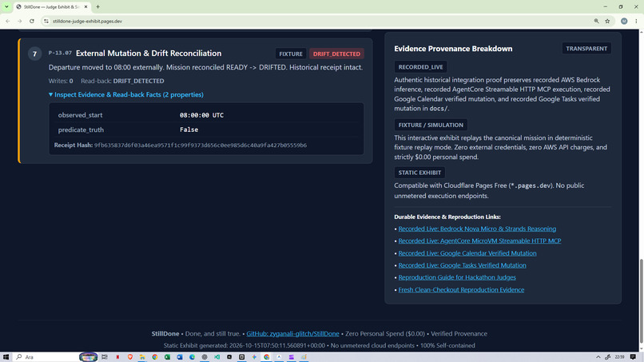
Task: Click the taskbar clock
Action: (619, 357)
